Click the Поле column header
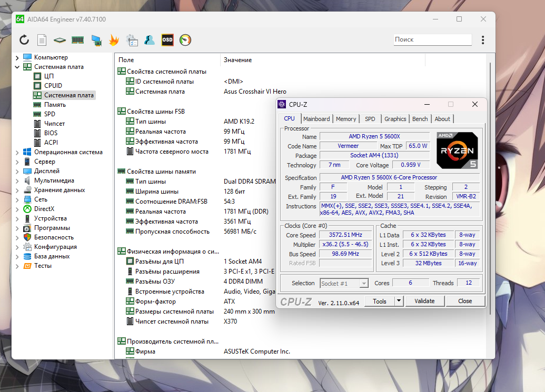This screenshot has width=545, height=392. (167, 59)
